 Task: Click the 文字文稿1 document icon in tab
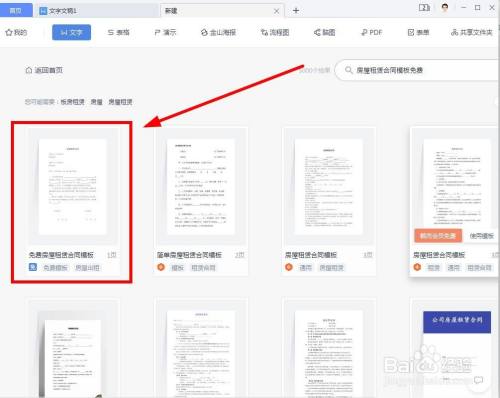tap(43, 11)
